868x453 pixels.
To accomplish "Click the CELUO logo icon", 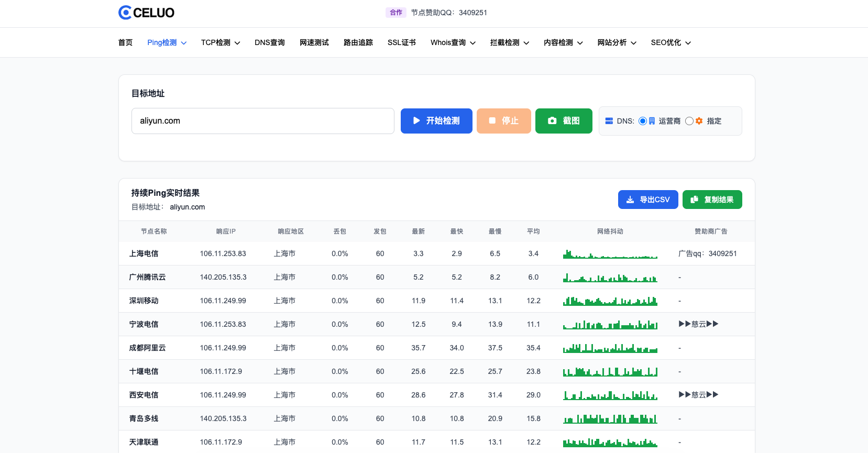I will tap(125, 13).
